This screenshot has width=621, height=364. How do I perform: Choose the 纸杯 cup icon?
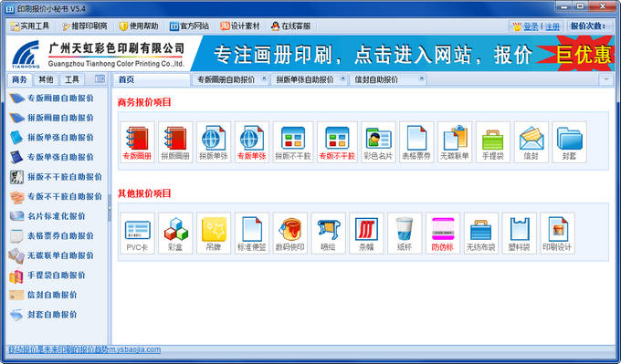pos(405,234)
